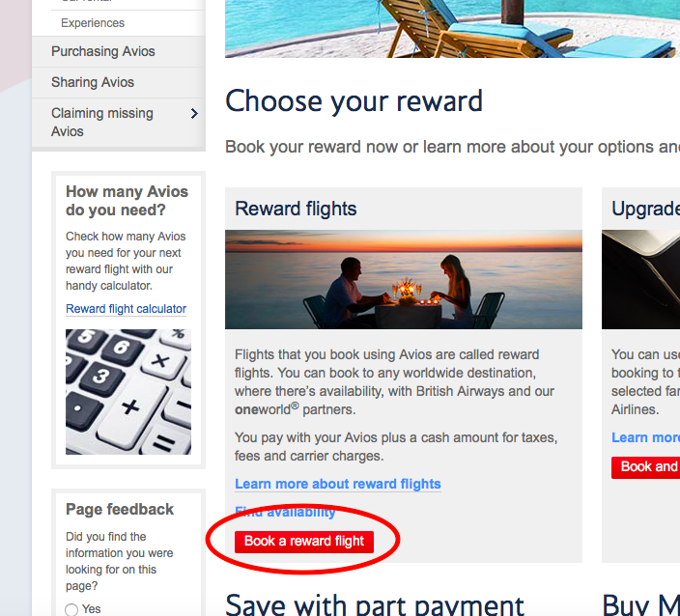
Task: Click the Upgrade card heading
Action: click(x=646, y=209)
